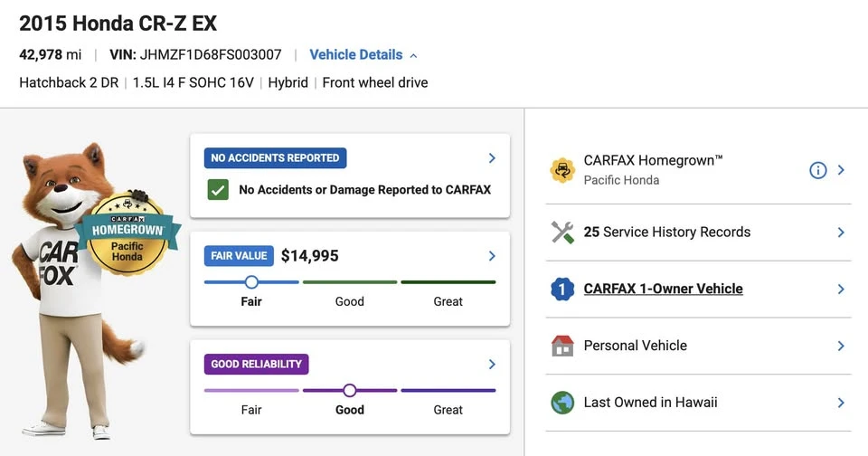This screenshot has width=868, height=456.
Task: Click the Last Owned in Hawaii label
Action: coord(650,403)
